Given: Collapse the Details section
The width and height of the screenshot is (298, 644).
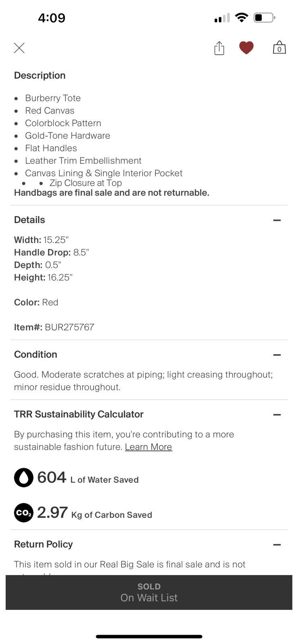Looking at the screenshot, I should tap(277, 220).
